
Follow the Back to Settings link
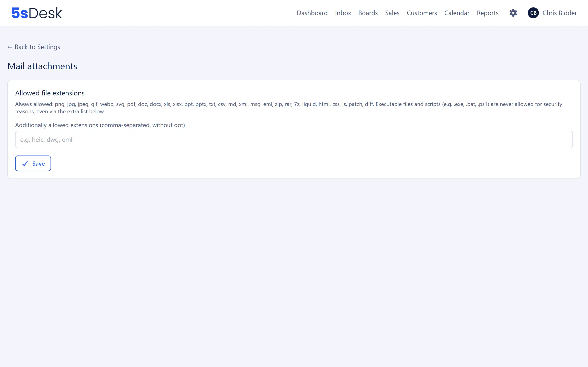(34, 47)
